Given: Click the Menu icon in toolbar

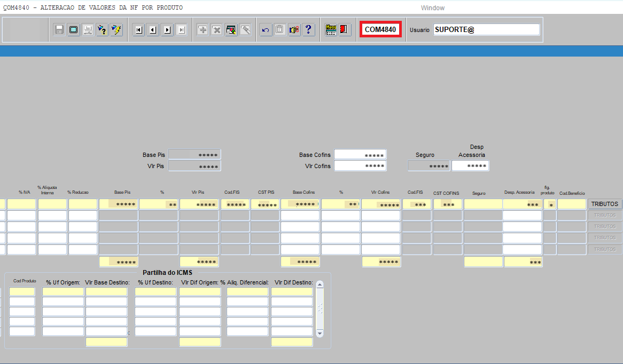Looking at the screenshot, I should coord(331,30).
